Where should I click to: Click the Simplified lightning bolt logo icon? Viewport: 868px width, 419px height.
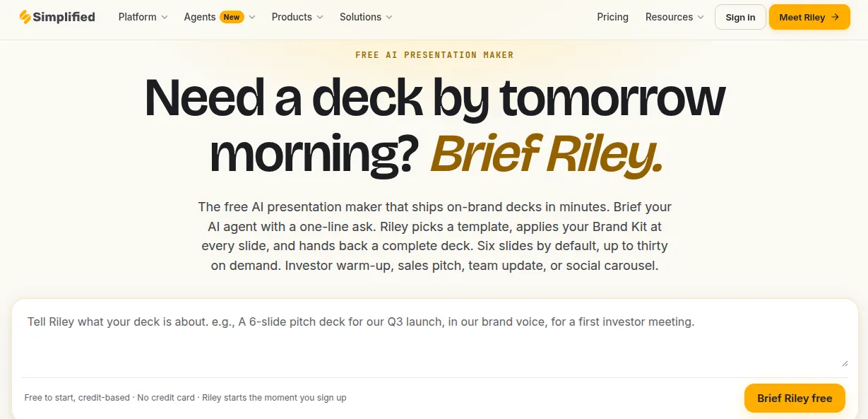25,17
